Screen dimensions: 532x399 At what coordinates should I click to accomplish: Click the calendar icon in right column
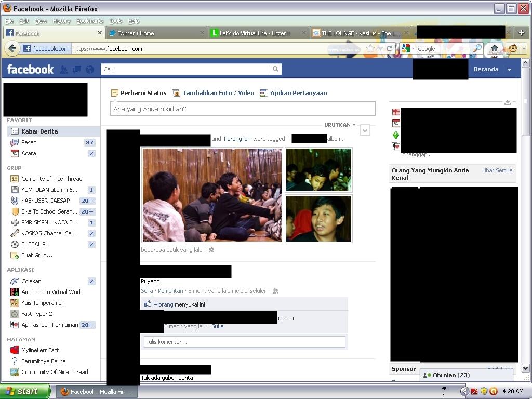(396, 124)
